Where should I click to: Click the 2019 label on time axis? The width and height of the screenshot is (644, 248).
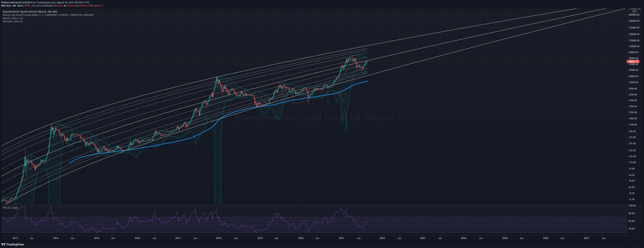pyautogui.click(x=260, y=238)
